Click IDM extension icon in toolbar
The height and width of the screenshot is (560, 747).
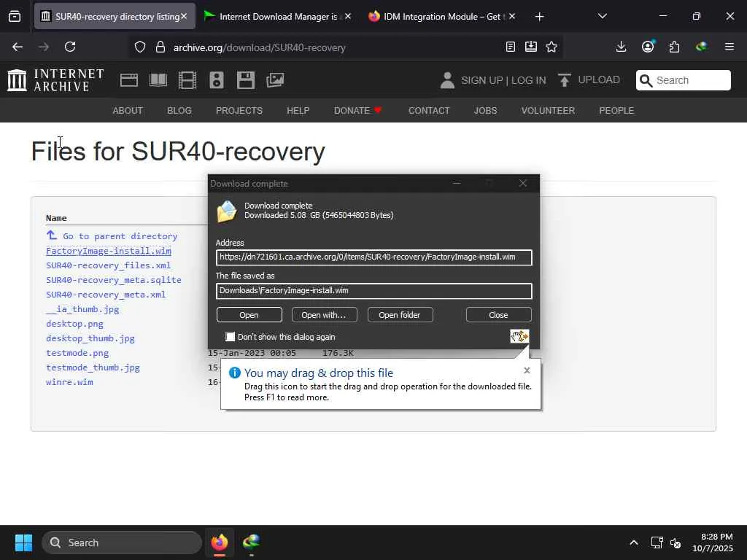701,47
